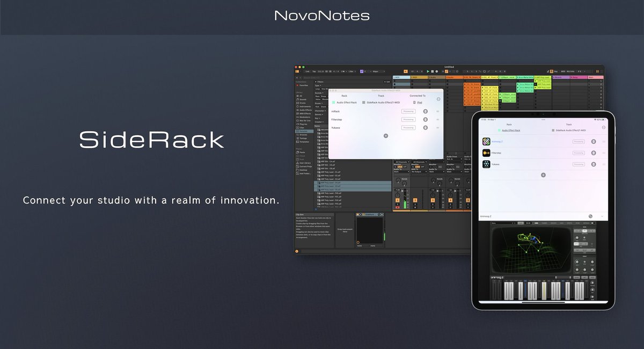Click Add Folder under Places

click(304, 173)
